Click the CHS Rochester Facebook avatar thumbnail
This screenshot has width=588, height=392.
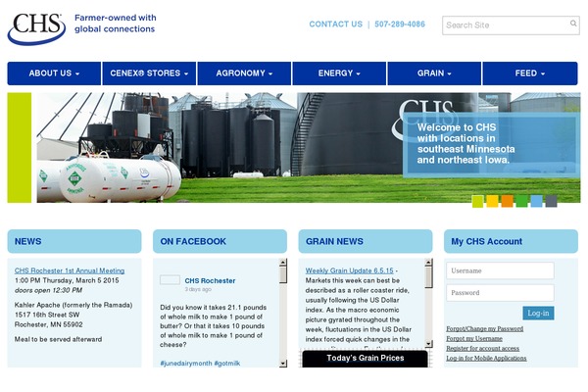pyautogui.click(x=170, y=280)
